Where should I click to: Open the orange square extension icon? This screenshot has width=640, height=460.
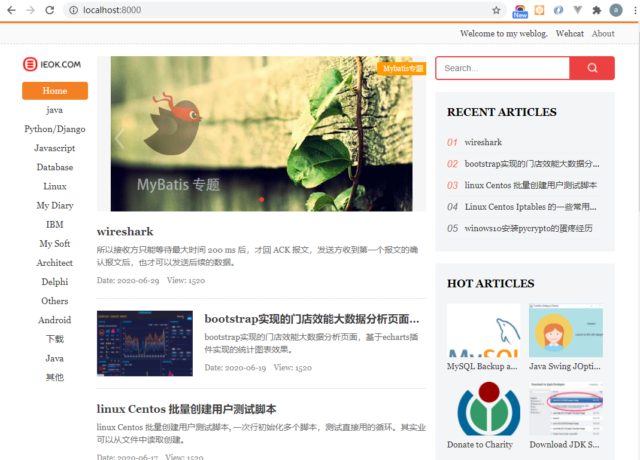pos(539,10)
